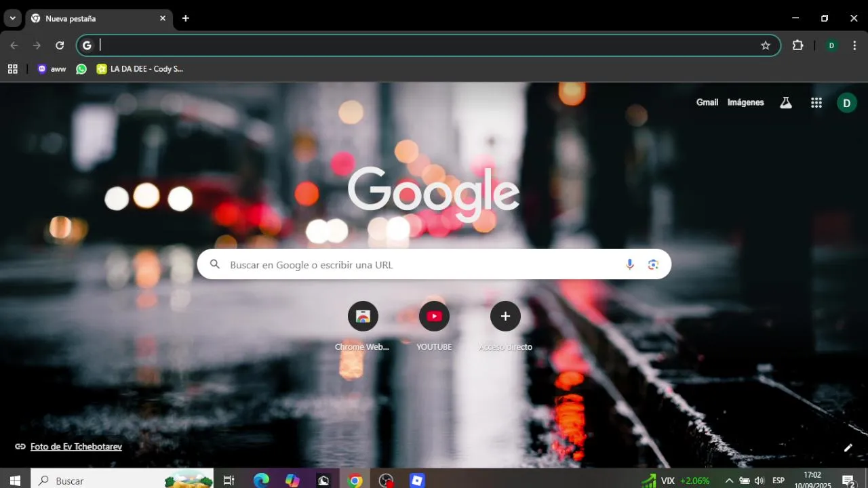Select the Nueva pestaña tab

pyautogui.click(x=98, y=18)
